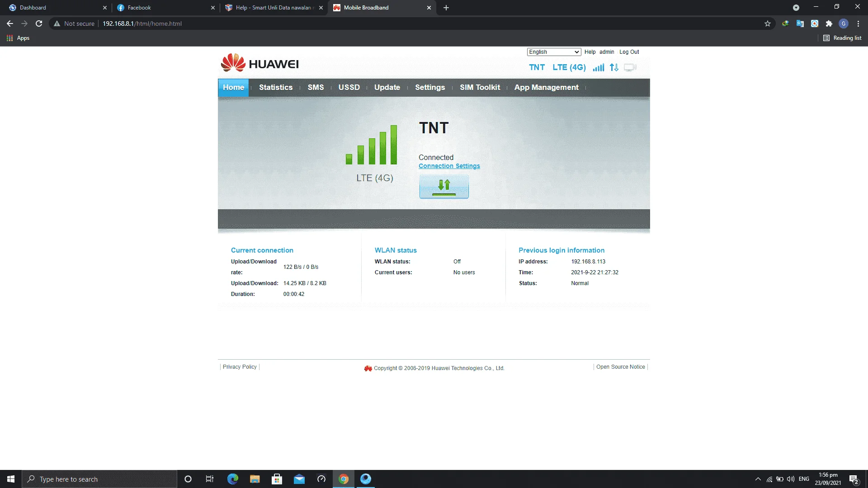Open File Explorer from the taskbar
This screenshot has height=488, width=868.
pos(255,479)
